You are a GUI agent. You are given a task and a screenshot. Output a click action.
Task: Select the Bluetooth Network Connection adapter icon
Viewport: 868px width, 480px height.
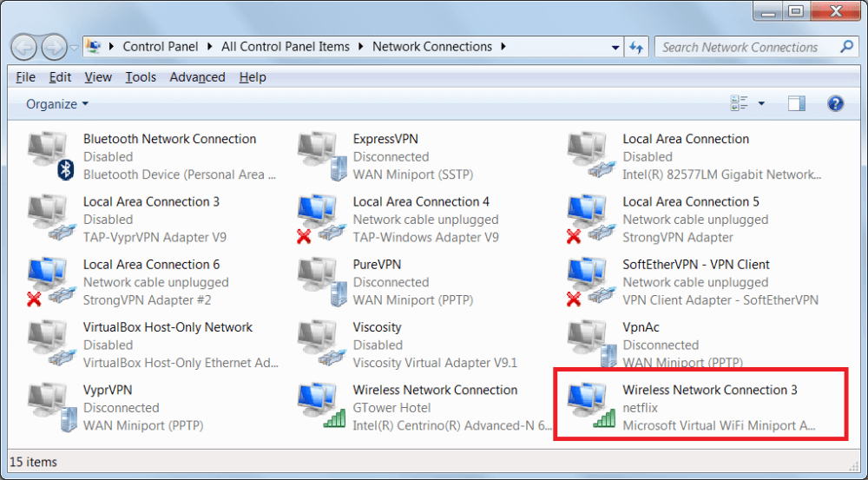pyautogui.click(x=51, y=155)
